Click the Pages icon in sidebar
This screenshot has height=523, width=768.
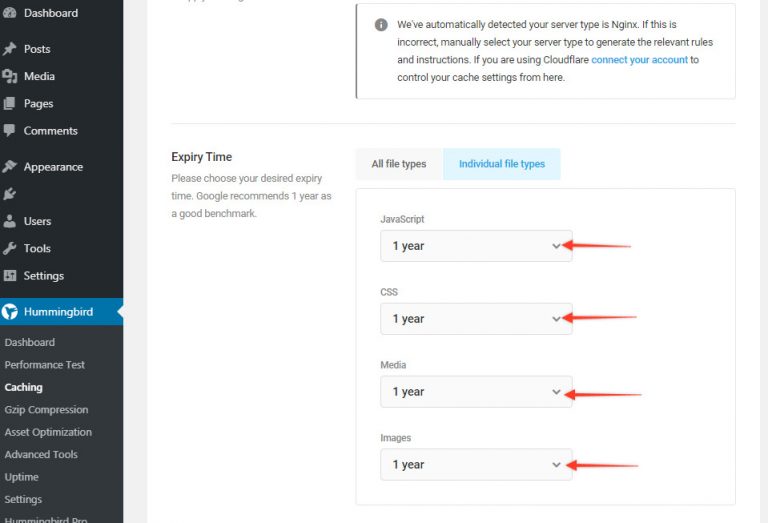[x=9, y=104]
